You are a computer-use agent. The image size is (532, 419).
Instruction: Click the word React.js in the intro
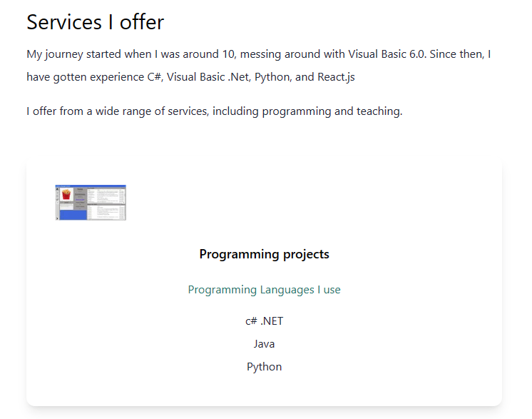(x=335, y=77)
